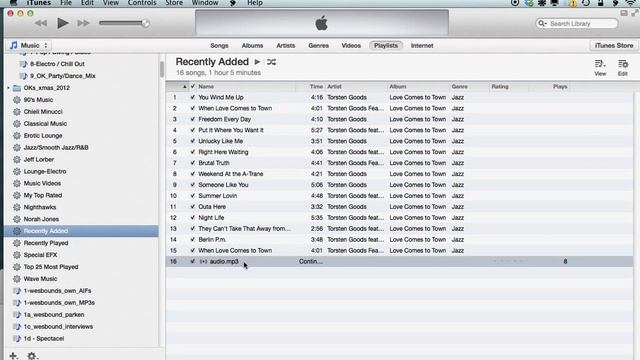Uncheck the song Someone Like You

coord(193,184)
